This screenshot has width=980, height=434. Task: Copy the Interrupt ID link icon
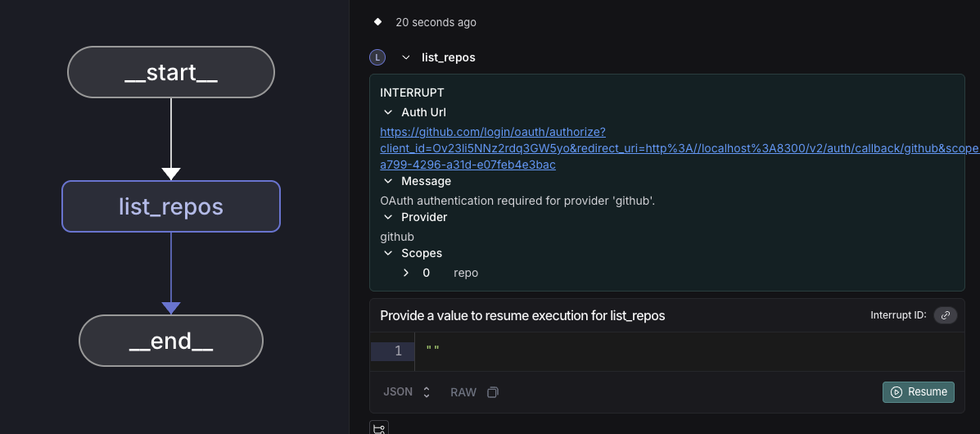click(945, 315)
